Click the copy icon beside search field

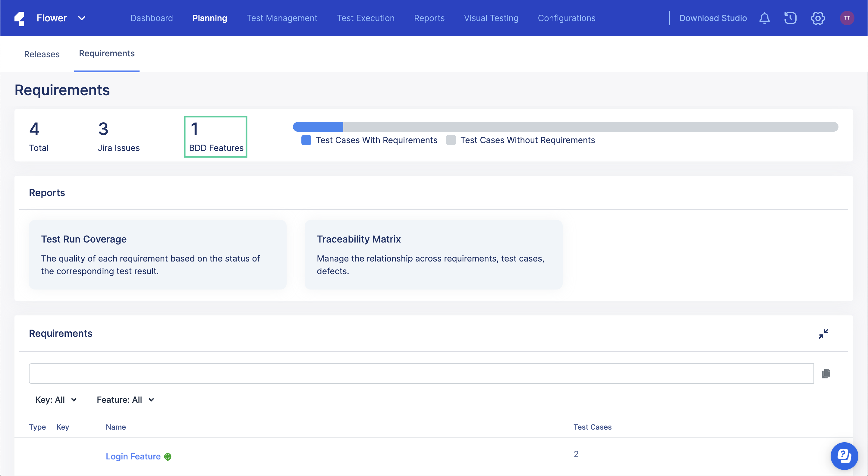click(x=826, y=373)
